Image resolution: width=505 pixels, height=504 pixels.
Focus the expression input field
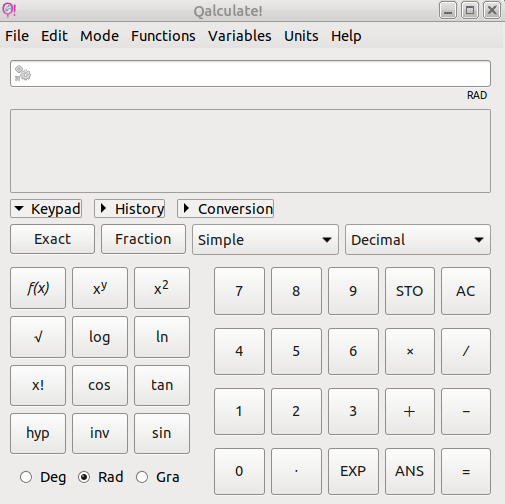pos(250,73)
